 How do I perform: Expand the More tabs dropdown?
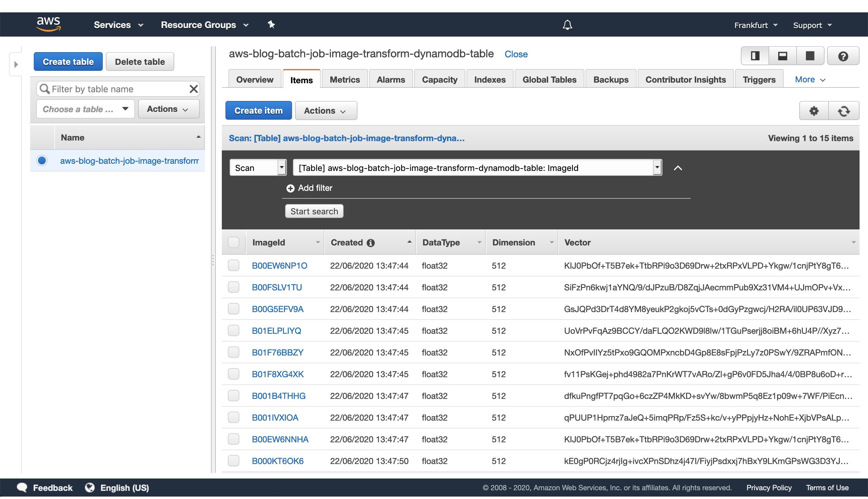pos(810,80)
